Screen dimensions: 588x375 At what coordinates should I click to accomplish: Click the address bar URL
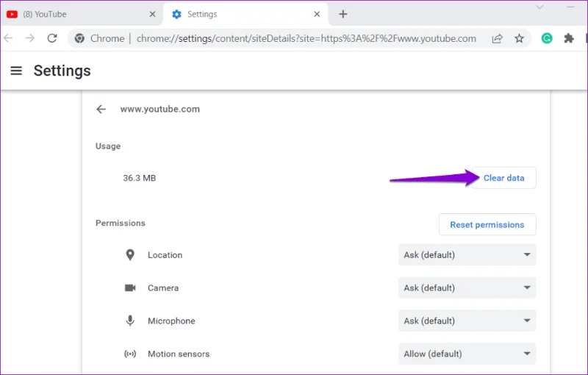pos(306,38)
